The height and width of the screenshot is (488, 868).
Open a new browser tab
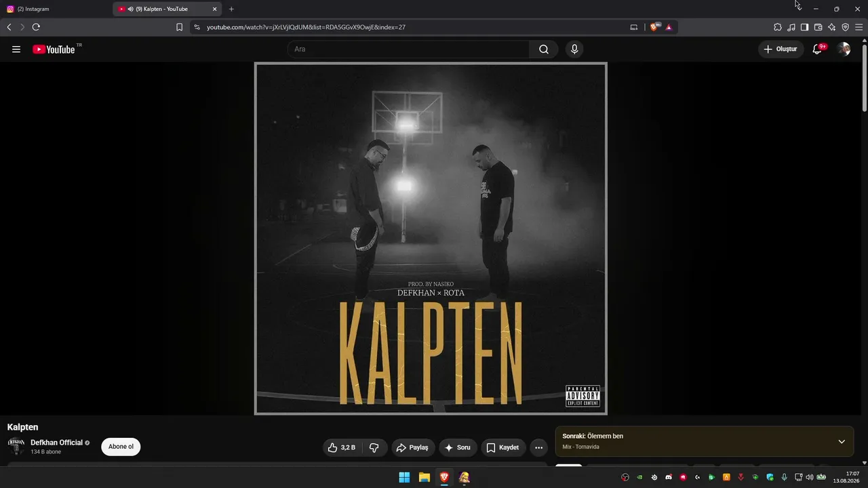tap(231, 9)
